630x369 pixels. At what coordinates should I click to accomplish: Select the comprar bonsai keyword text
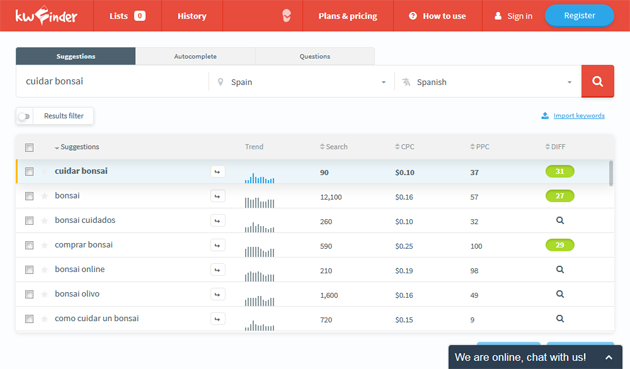(x=84, y=245)
